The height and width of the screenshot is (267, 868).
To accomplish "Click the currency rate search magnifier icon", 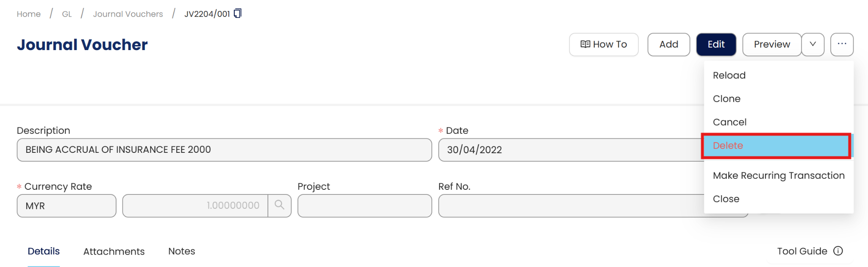I will pyautogui.click(x=279, y=205).
